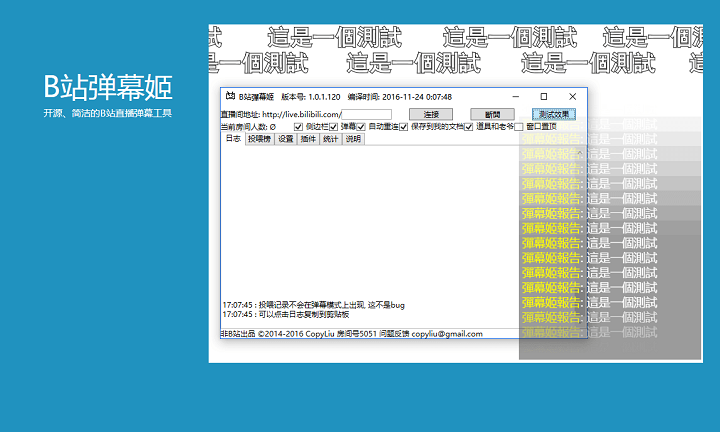
Task: Click the log scrollbar down arrow
Action: click(580, 322)
